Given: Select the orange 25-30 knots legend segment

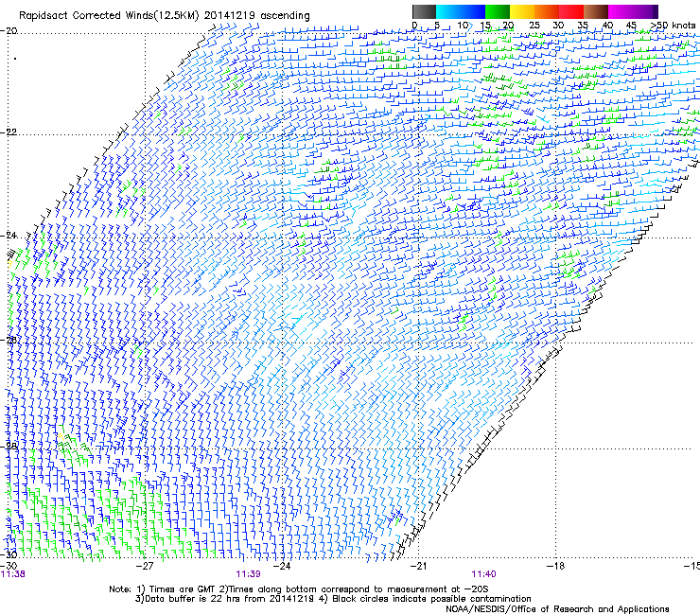Looking at the screenshot, I should [x=547, y=11].
